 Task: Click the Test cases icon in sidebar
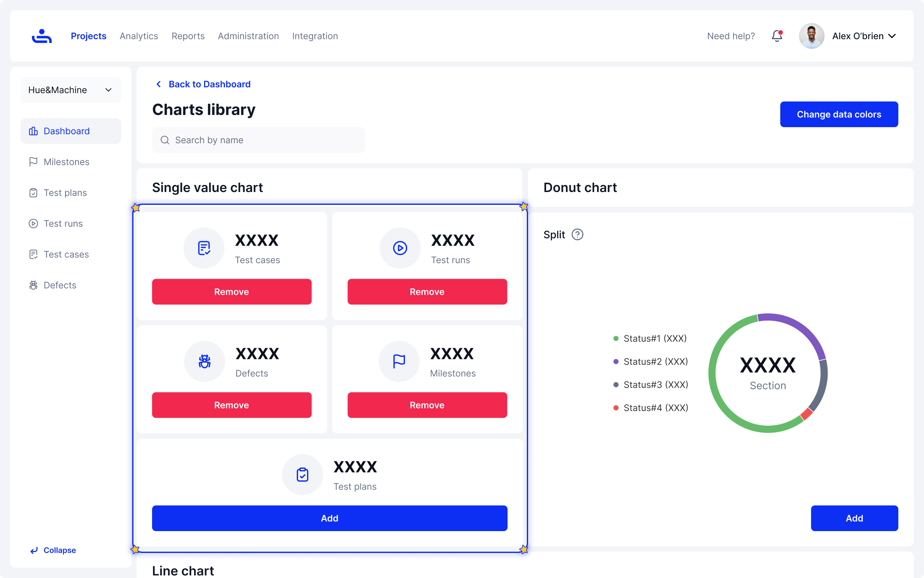pos(33,254)
